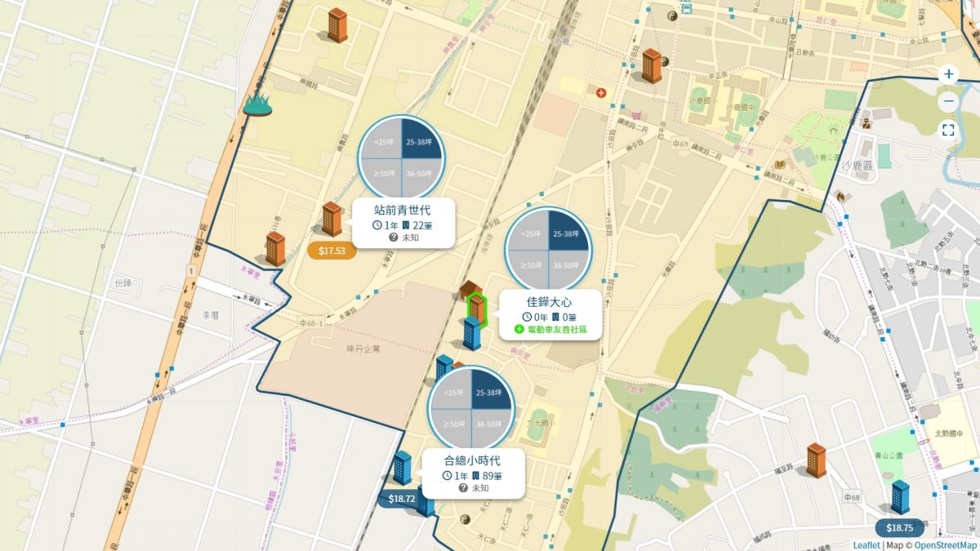The width and height of the screenshot is (980, 551).
Task: Select 25-38坪 segment in 合總小時代 chart
Action: click(491, 389)
